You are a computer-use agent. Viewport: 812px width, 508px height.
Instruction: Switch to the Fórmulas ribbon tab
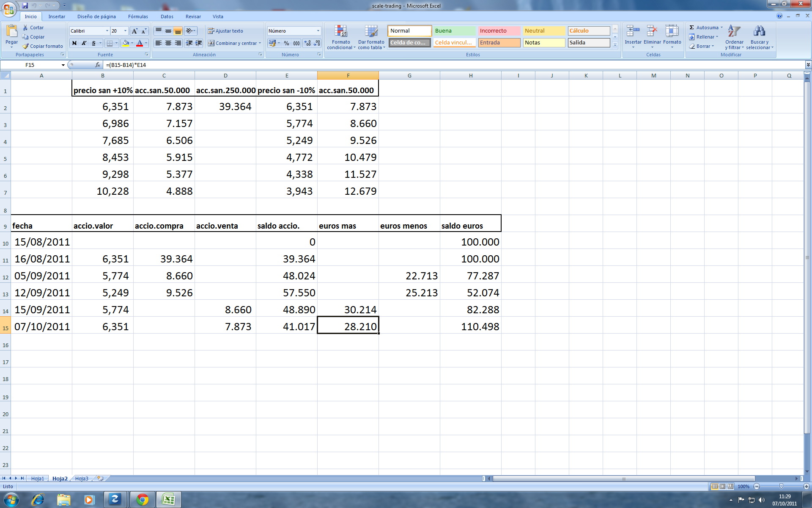tap(138, 17)
